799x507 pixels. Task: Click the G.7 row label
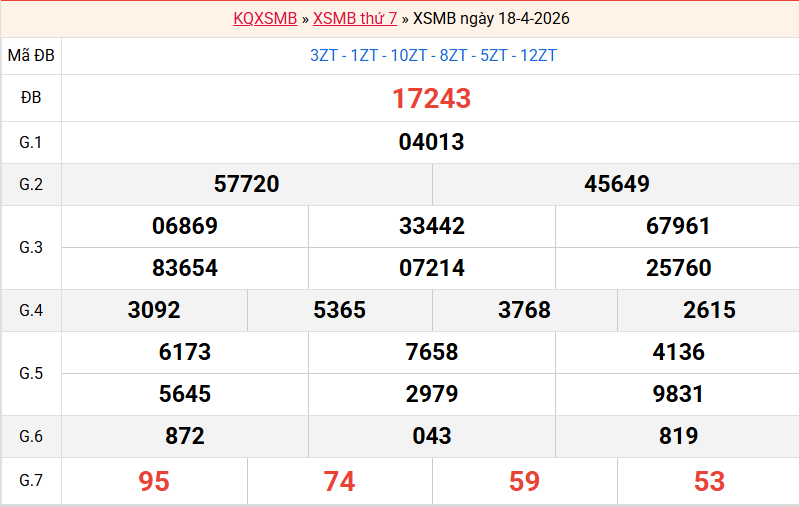pyautogui.click(x=31, y=481)
